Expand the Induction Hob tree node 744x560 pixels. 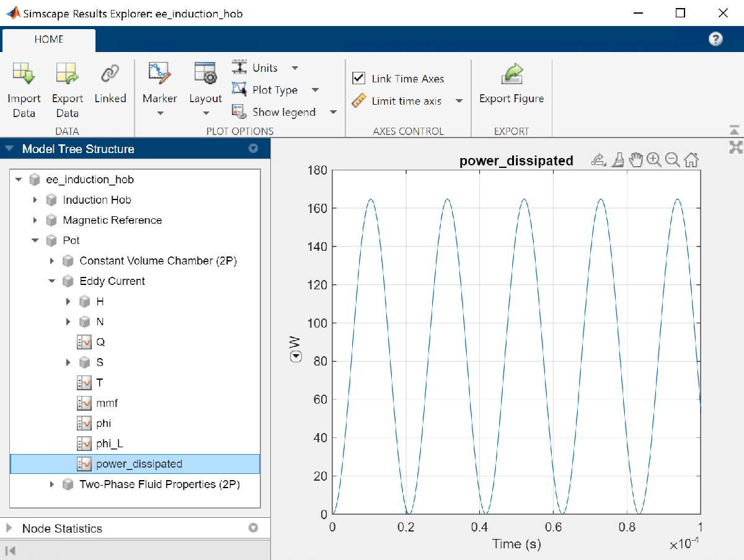35,200
